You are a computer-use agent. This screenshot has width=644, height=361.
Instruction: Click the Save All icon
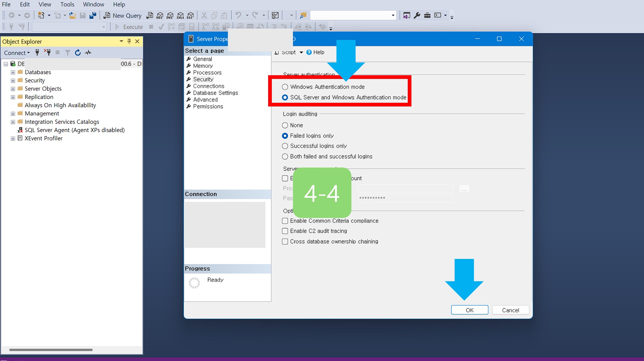[93, 15]
